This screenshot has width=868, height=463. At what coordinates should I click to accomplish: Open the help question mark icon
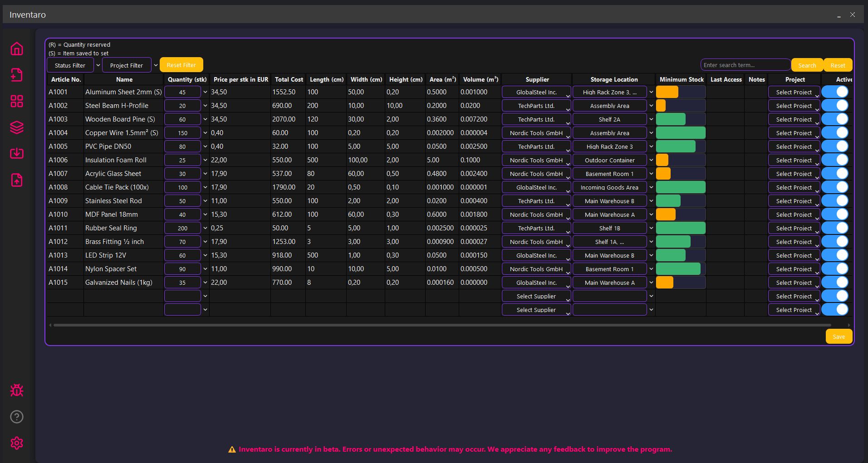point(17,417)
